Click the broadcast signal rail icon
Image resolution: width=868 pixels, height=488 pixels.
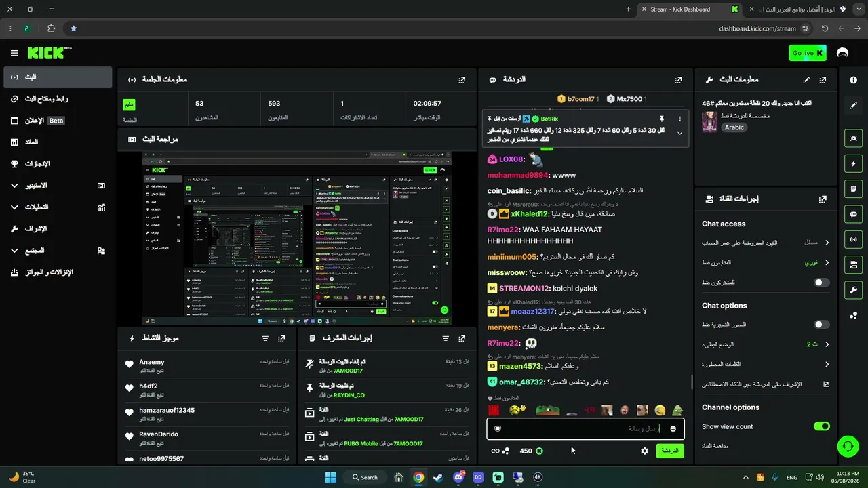(853, 239)
